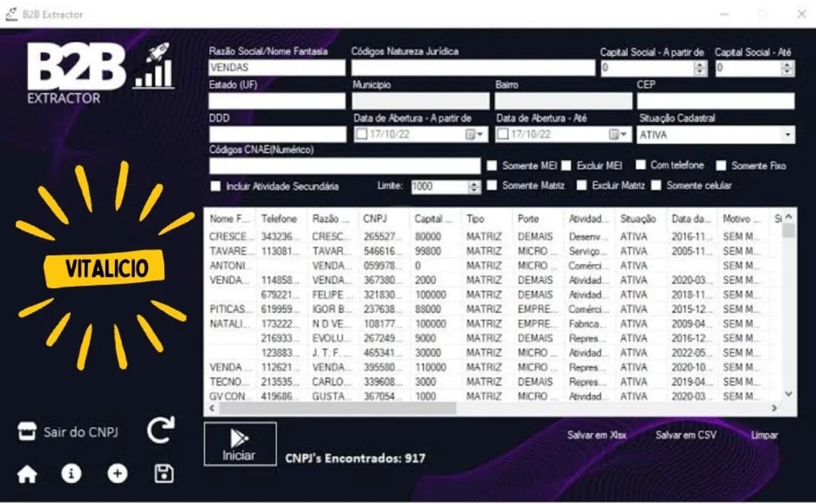Click the refresh arrow icon

tap(161, 430)
